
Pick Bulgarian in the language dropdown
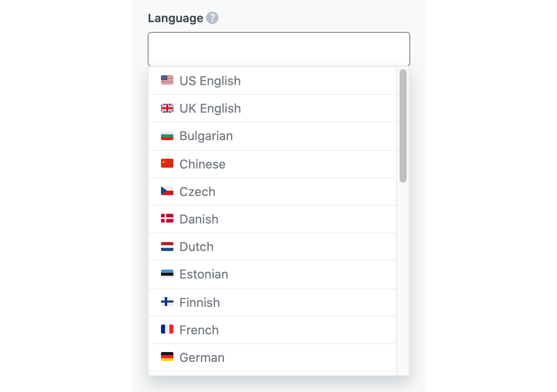pyautogui.click(x=272, y=136)
